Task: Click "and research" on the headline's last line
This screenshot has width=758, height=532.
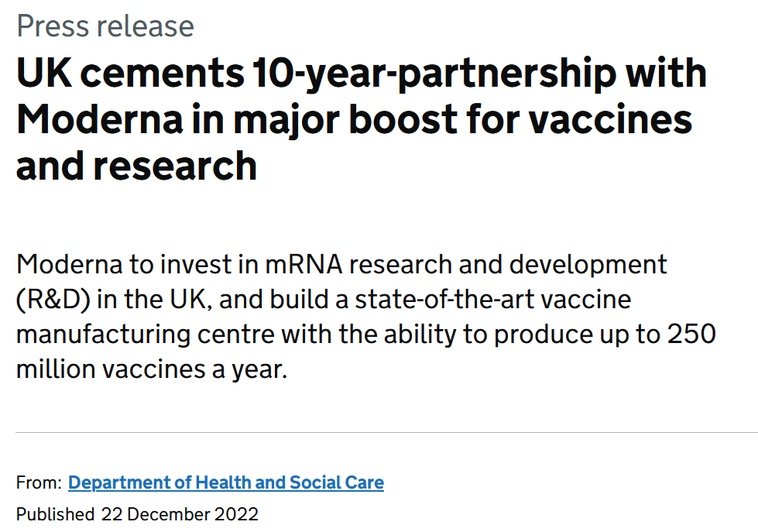Action: (x=136, y=166)
